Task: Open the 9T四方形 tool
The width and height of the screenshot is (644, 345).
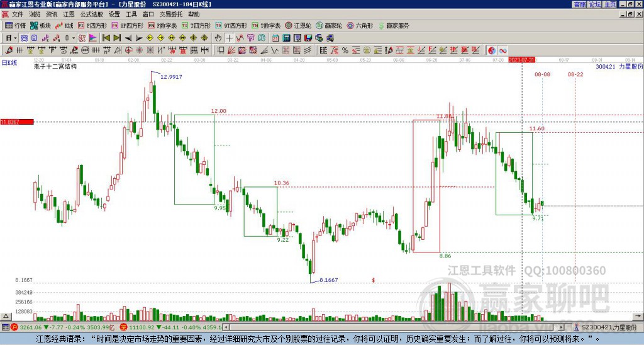Action: 231,25
